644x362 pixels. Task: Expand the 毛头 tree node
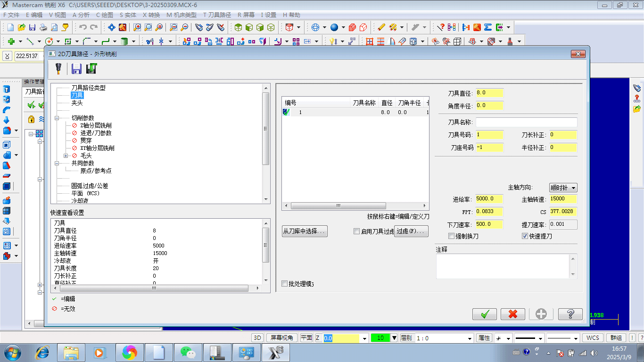point(66,156)
